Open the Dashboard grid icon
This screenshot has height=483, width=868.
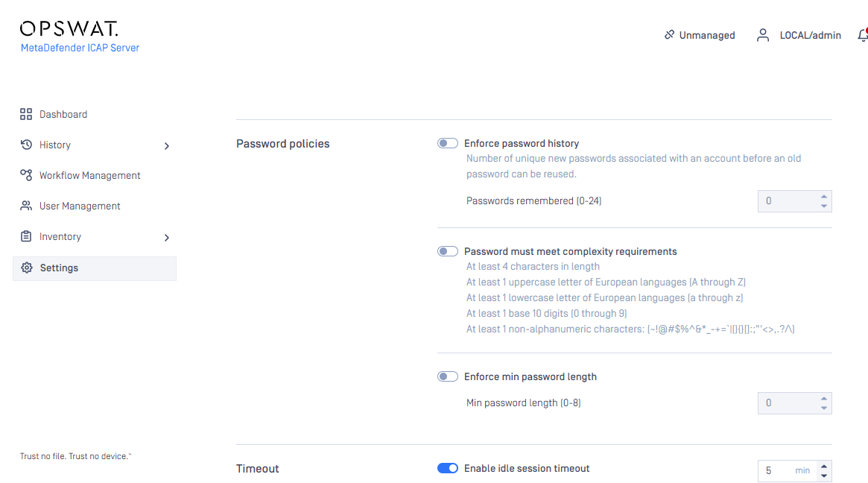click(26, 114)
